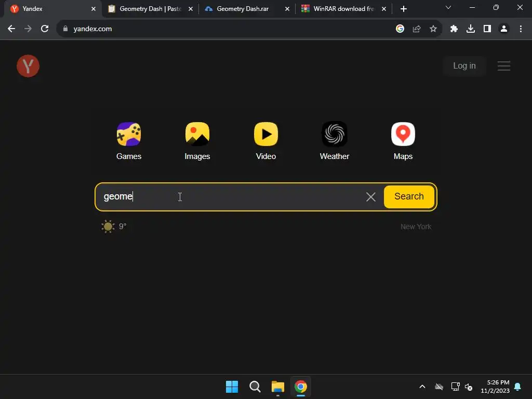
Task: Switch to Geometry Dash Paste tab
Action: (x=149, y=9)
